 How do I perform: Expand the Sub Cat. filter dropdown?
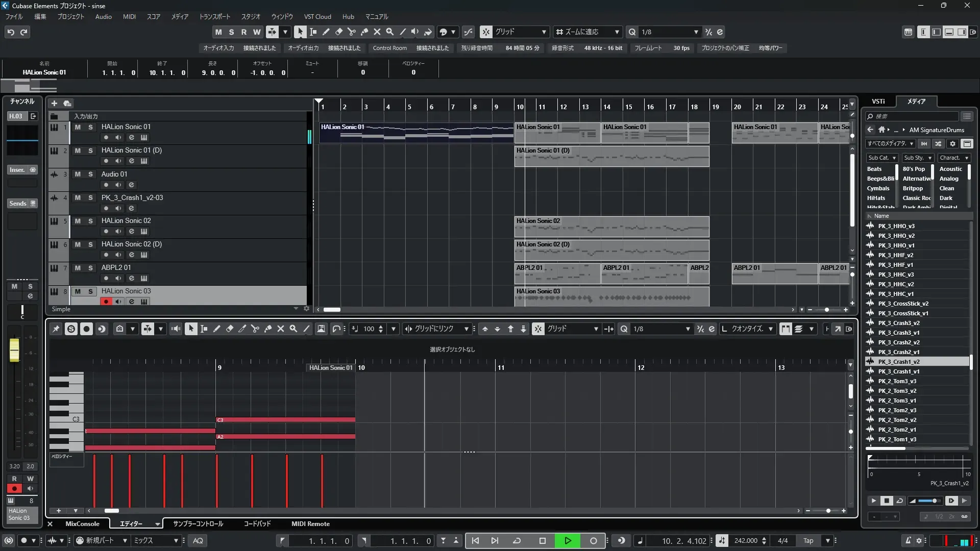(882, 158)
